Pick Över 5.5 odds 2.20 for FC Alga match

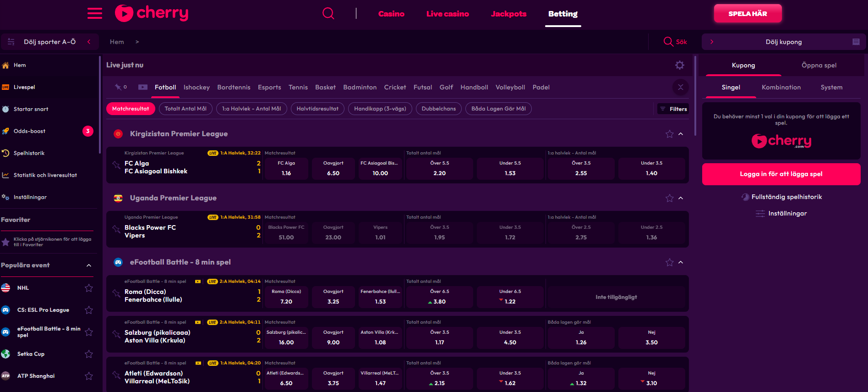(x=440, y=168)
